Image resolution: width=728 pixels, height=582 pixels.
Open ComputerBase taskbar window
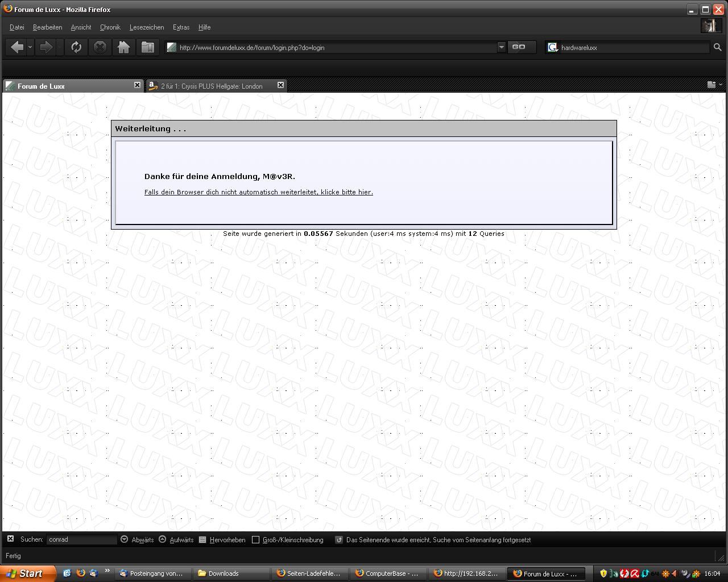pos(388,573)
